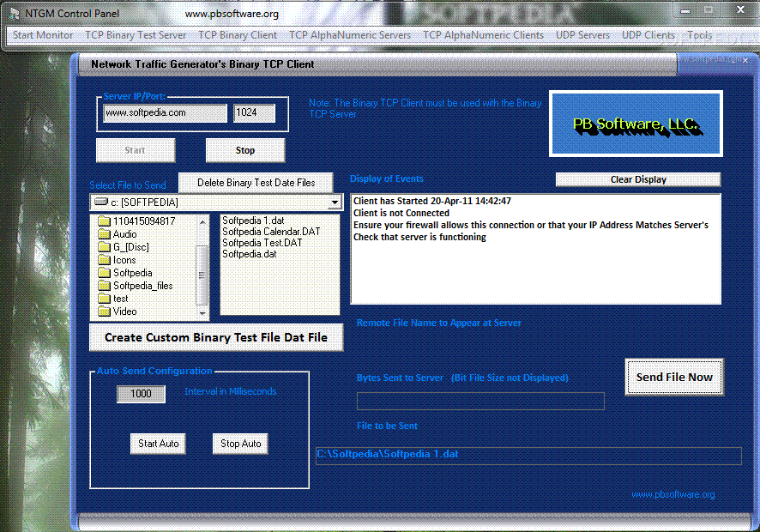Screen dimensions: 760x532
Task: Click the Display of Events text area
Action: coord(535,250)
